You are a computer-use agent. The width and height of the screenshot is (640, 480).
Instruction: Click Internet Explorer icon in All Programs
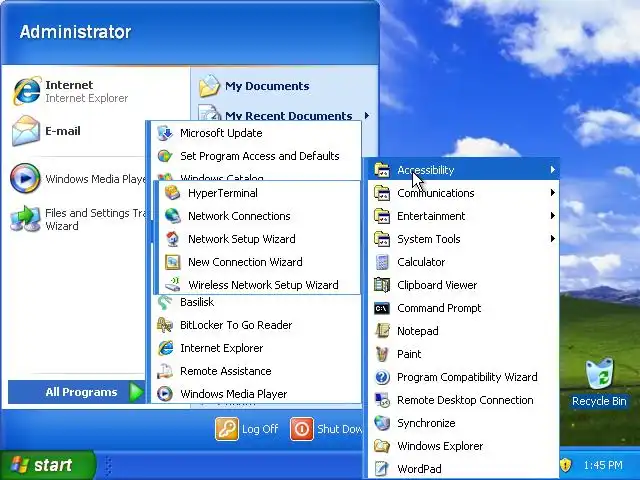click(165, 348)
